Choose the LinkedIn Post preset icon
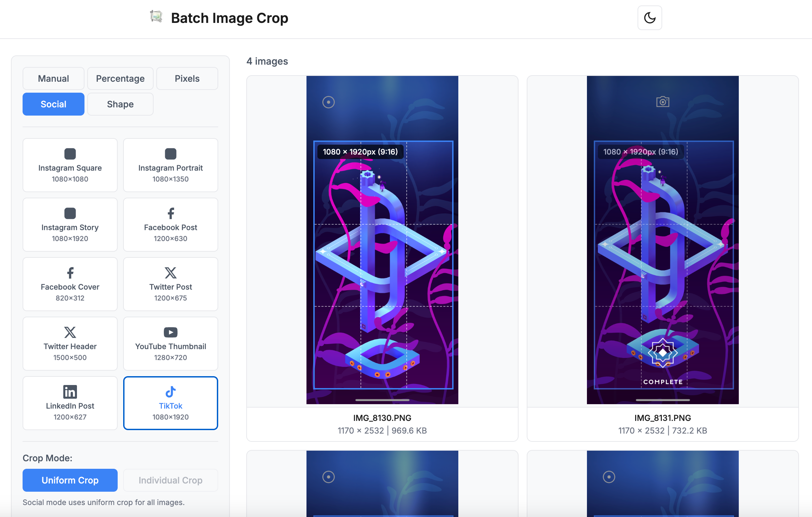The height and width of the screenshot is (517, 812). point(70,392)
